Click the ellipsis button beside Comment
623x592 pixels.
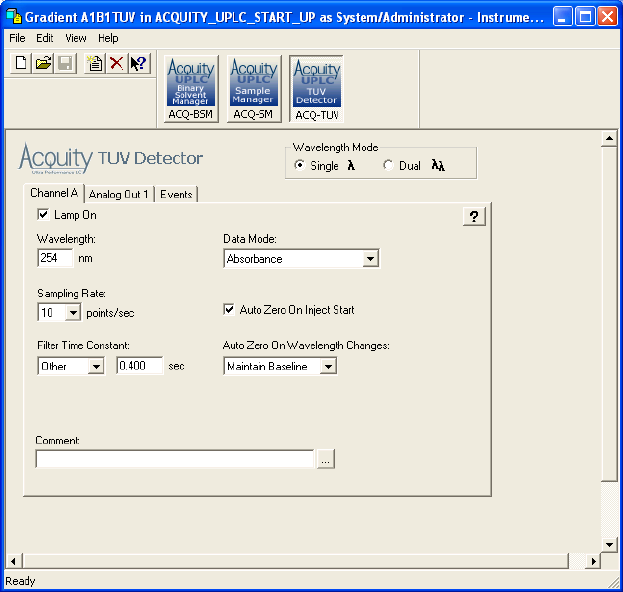(325, 459)
